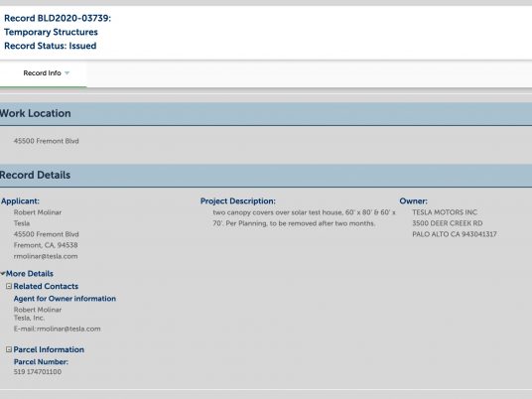
Task: Click the Applicant name Robert Molinar
Action: 38,212
